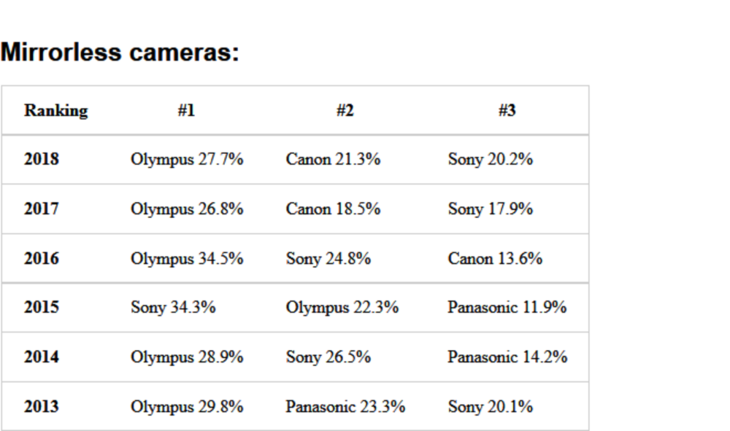Click the #3 column header
This screenshot has height=431, width=730.
click(507, 110)
